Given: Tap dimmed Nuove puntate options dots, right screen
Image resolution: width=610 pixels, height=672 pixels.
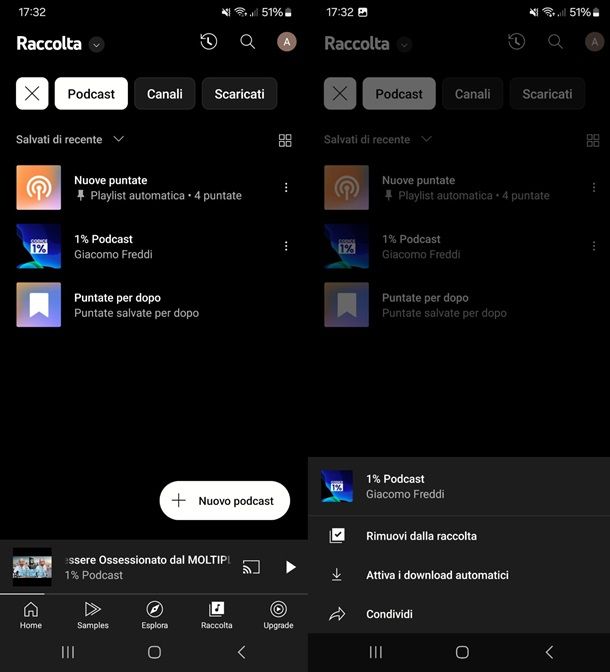Looking at the screenshot, I should pyautogui.click(x=594, y=187).
